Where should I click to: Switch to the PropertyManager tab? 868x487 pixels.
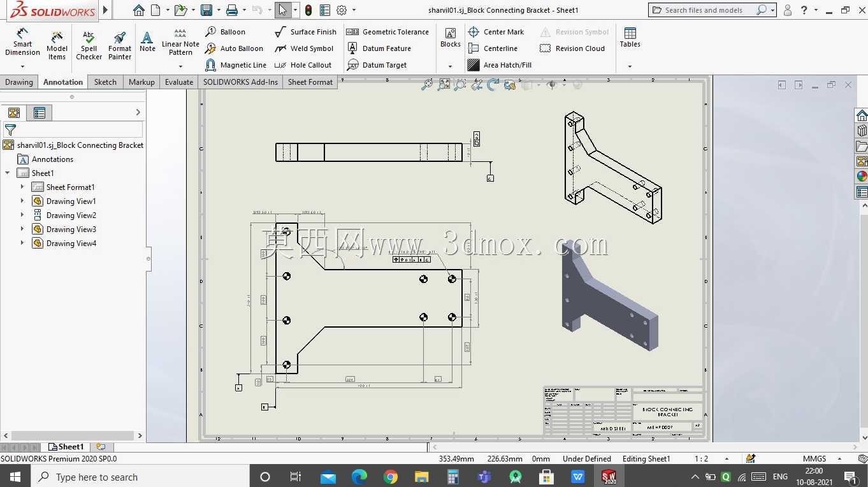point(40,113)
